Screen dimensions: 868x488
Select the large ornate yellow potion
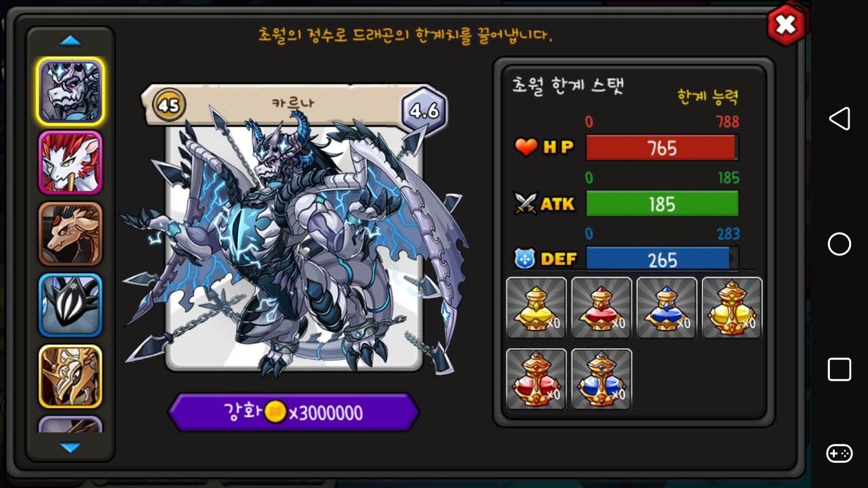pos(732,308)
